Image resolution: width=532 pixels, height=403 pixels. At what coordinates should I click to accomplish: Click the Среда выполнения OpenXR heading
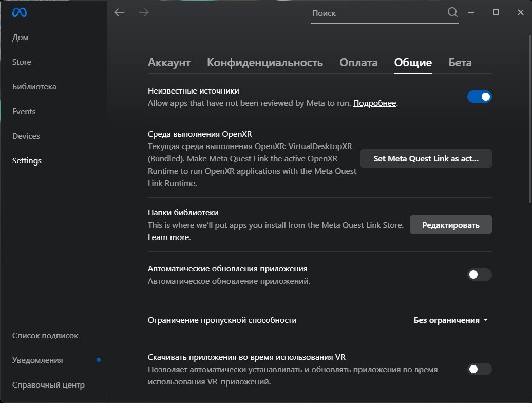click(200, 134)
